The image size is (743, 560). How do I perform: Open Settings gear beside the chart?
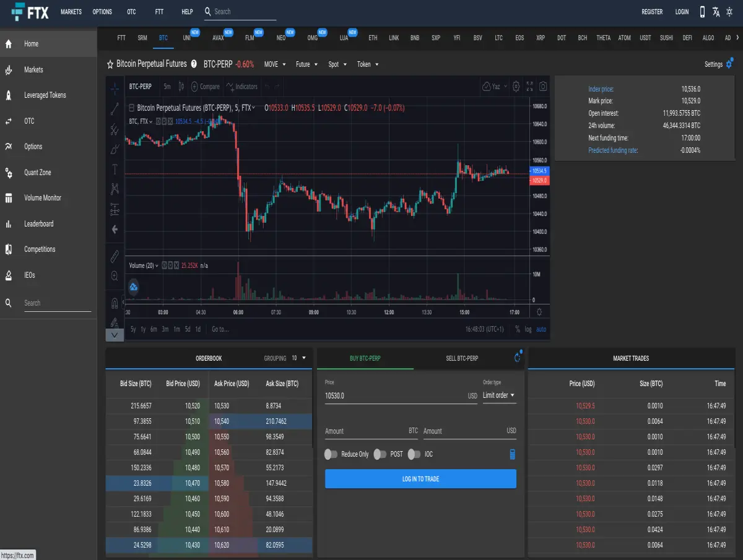[x=729, y=64]
